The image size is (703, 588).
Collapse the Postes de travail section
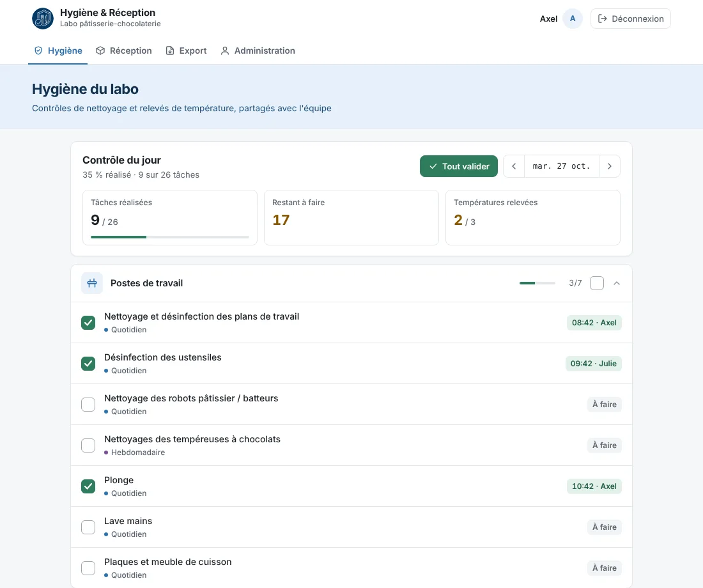617,283
